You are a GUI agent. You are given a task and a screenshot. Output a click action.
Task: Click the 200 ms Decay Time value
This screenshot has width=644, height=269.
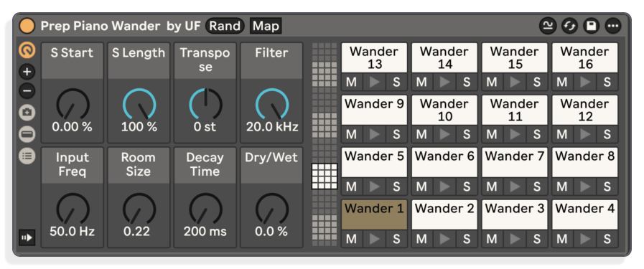coord(205,232)
